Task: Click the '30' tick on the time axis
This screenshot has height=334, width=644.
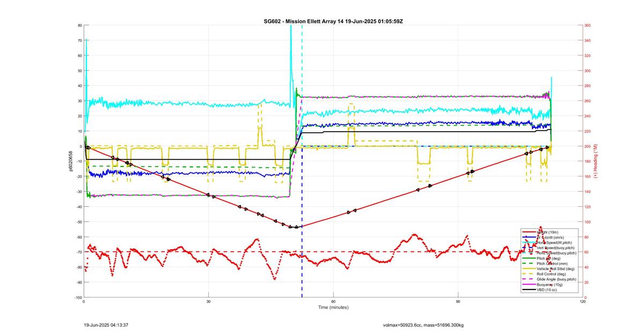Action: (208, 301)
